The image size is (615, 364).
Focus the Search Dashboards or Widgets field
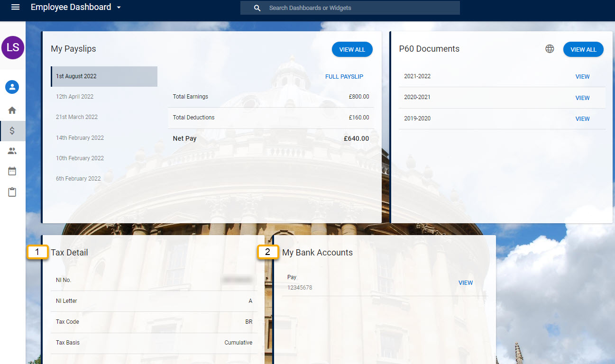point(350,8)
